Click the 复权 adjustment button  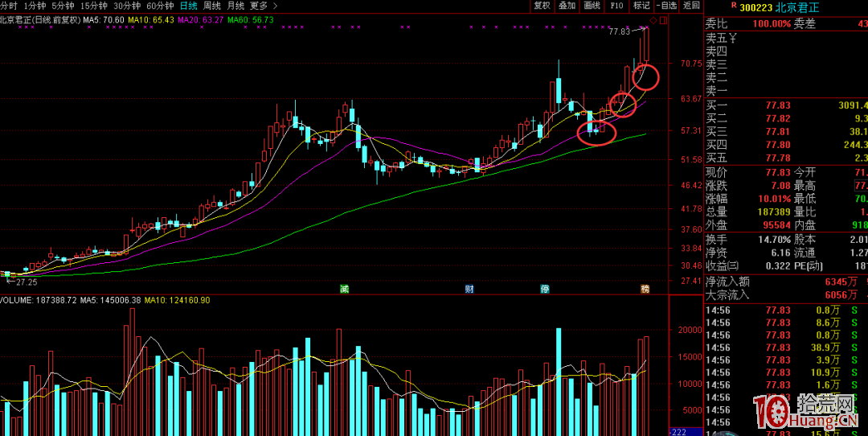click(x=542, y=6)
